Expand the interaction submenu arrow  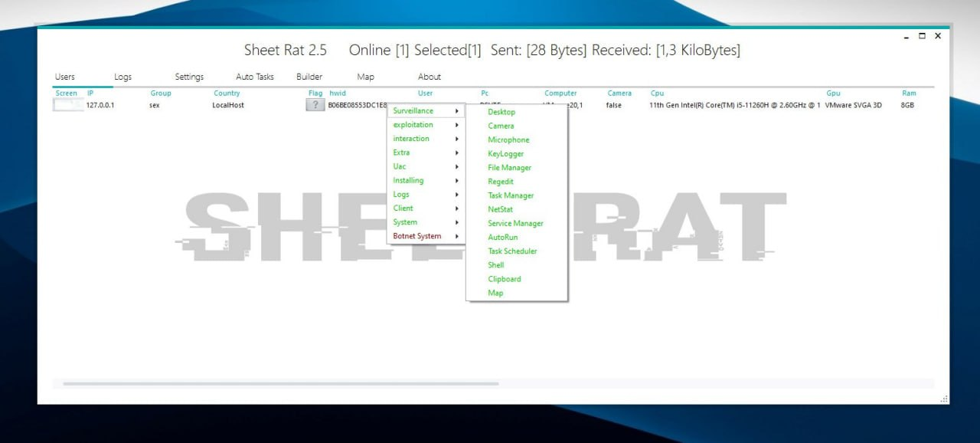pos(457,139)
